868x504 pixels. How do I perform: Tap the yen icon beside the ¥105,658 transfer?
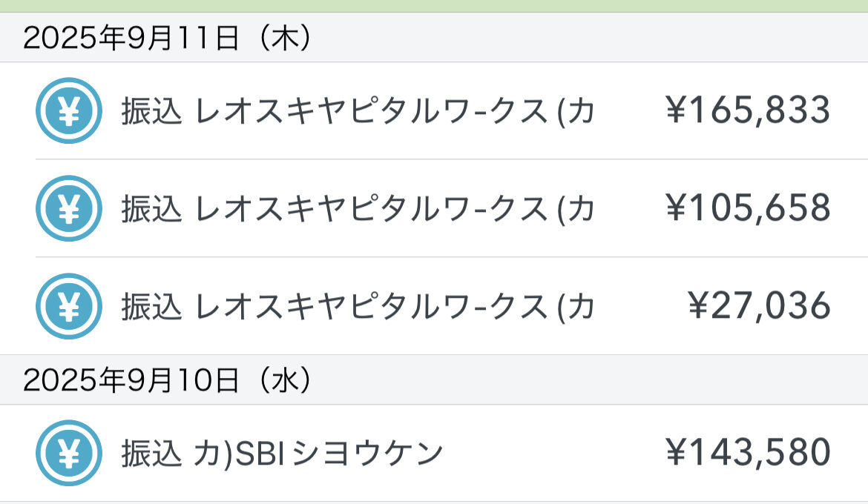(x=68, y=208)
